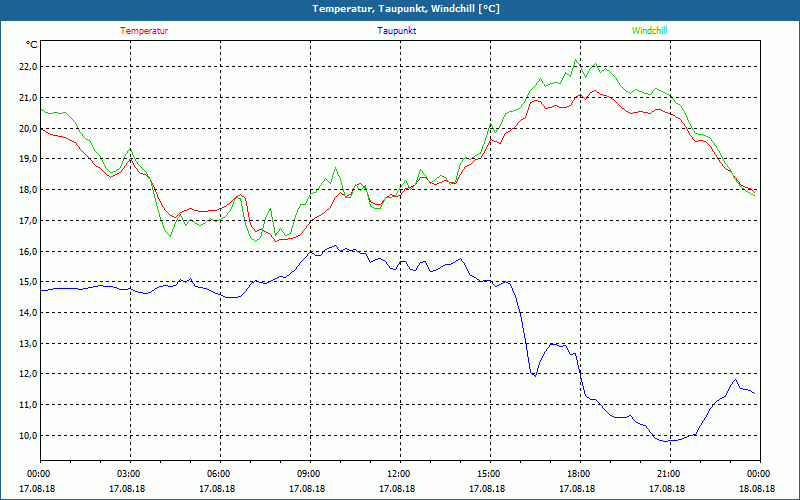The height and width of the screenshot is (500, 800).
Task: Click the 16,0 y-axis label
Action: 29,252
